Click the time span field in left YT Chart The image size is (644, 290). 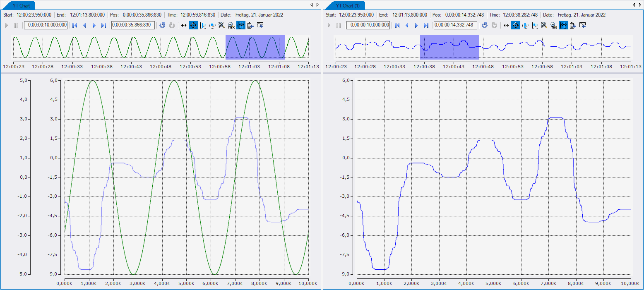[46, 25]
